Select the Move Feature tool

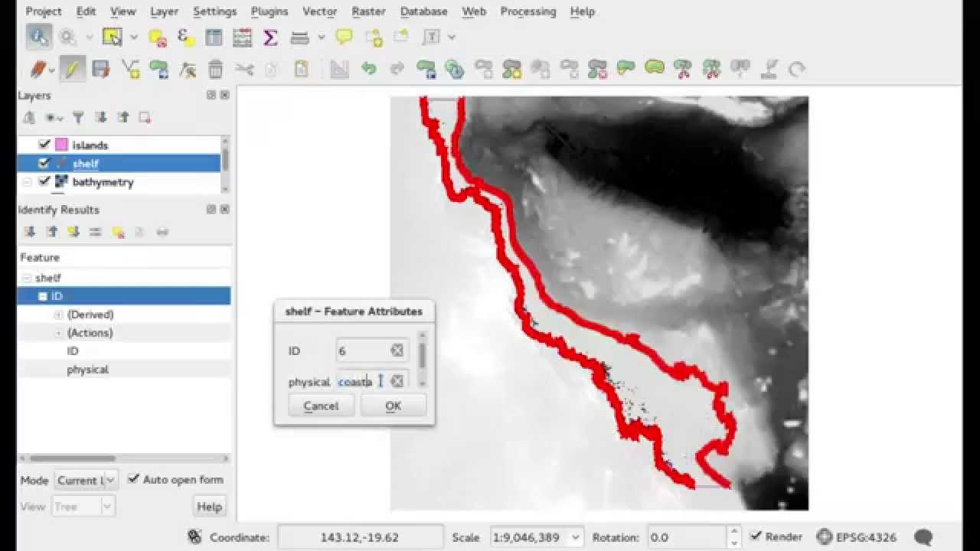tap(158, 70)
